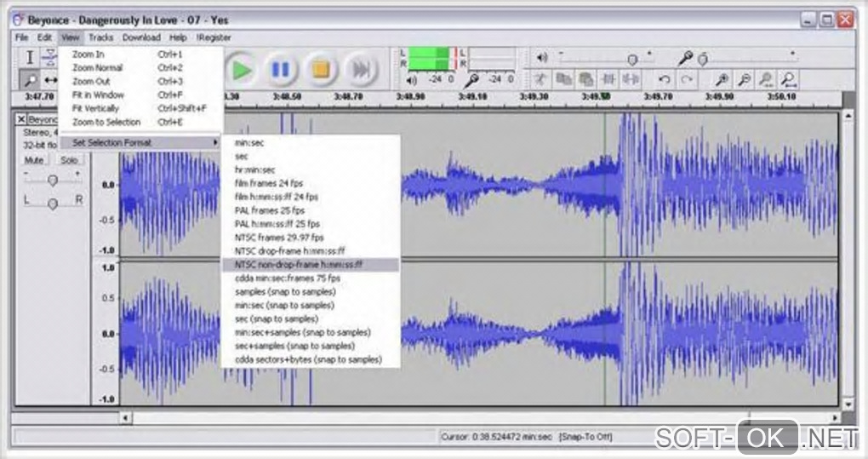The width and height of the screenshot is (868, 459).
Task: Expand the Set Selection Format submenu
Action: (x=140, y=143)
